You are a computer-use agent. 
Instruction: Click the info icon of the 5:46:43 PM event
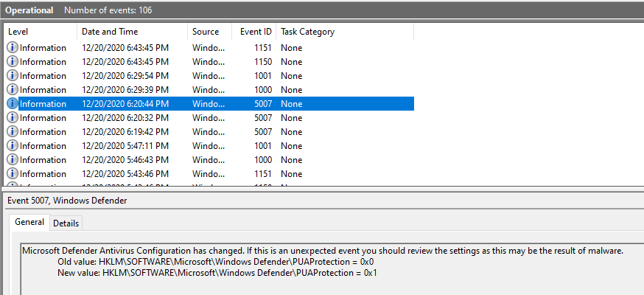tap(13, 159)
